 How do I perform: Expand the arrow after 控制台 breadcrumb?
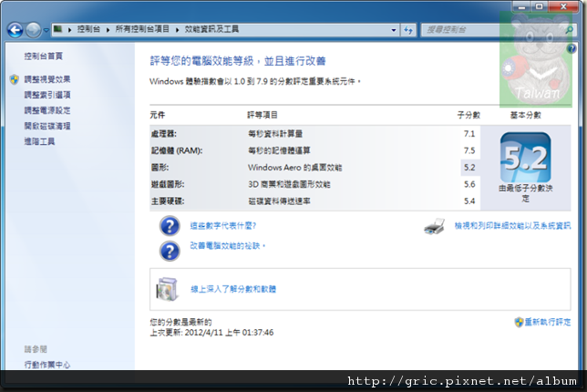(108, 29)
